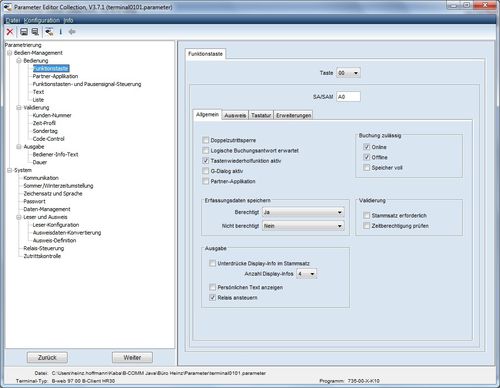Enable Speicher voll checkbox
The image size is (500, 388).
[x=367, y=168]
